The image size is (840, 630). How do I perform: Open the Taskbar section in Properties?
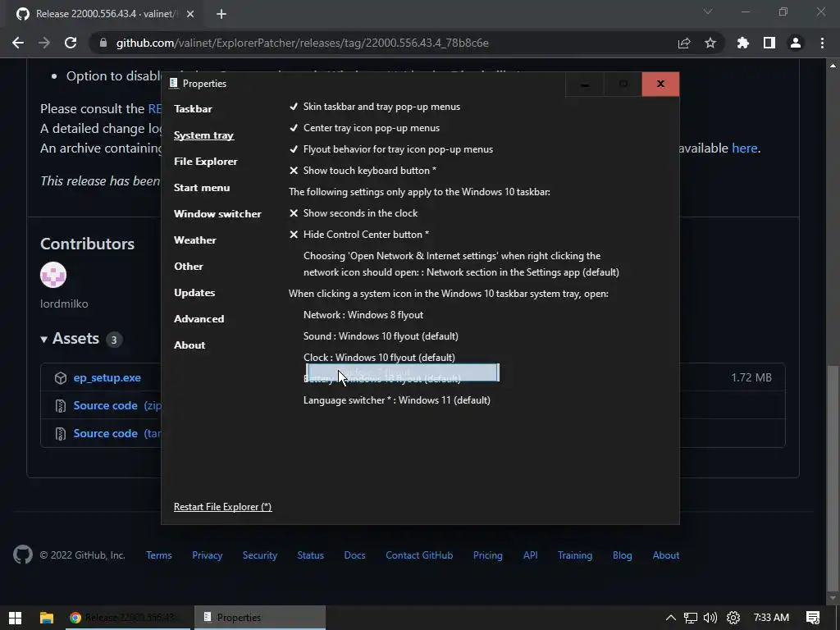(x=193, y=109)
